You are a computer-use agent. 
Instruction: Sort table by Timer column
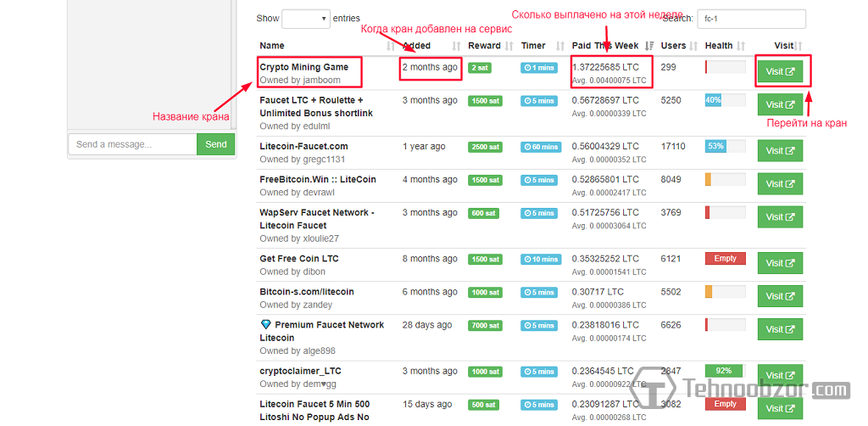[x=542, y=46]
